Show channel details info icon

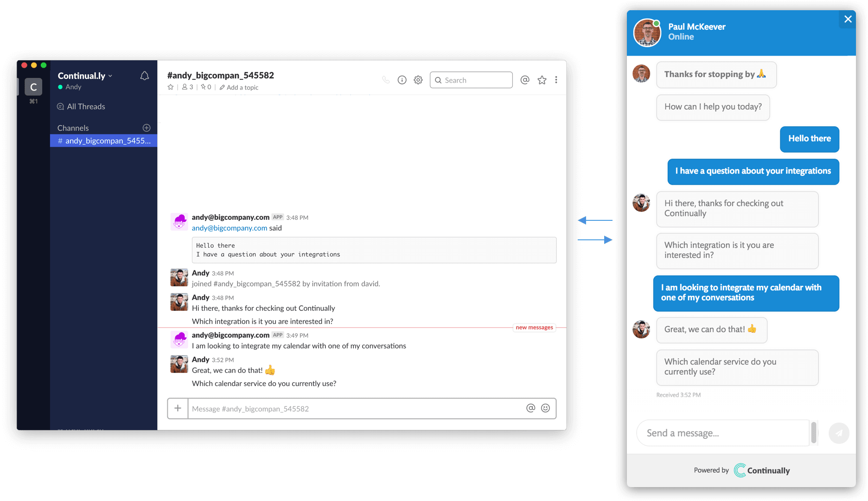pos(402,80)
